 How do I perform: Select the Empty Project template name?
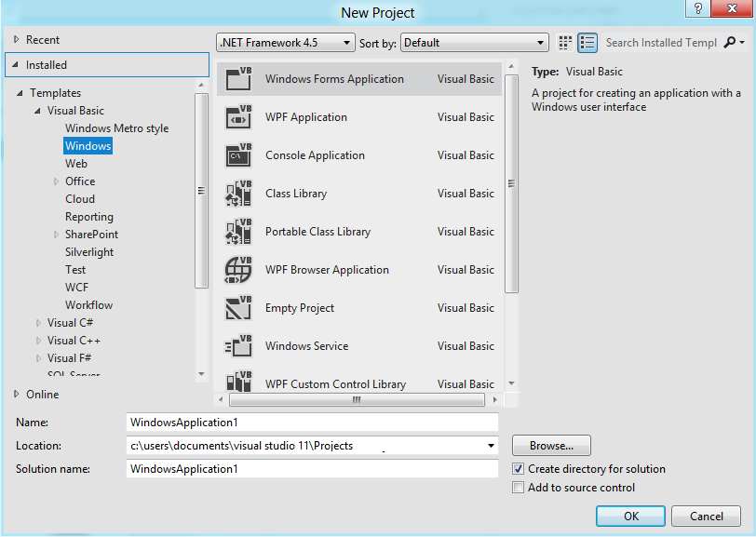click(x=300, y=308)
